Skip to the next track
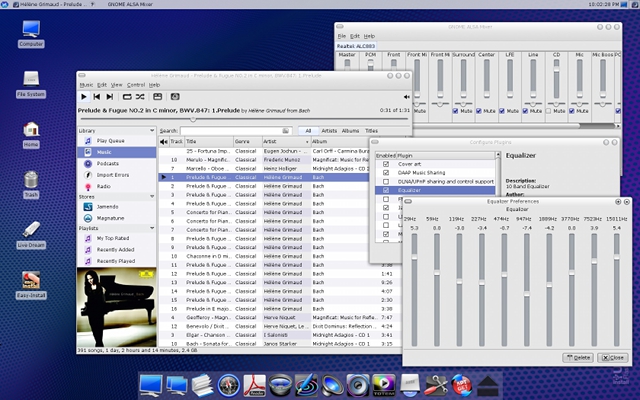640x400 pixels. (109, 97)
